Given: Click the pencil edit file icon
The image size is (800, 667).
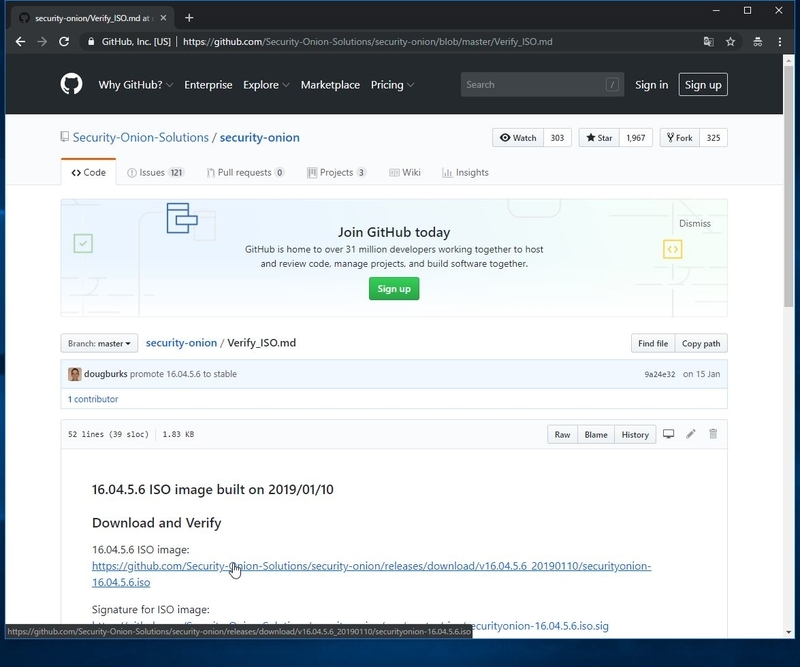Looking at the screenshot, I should 691,434.
